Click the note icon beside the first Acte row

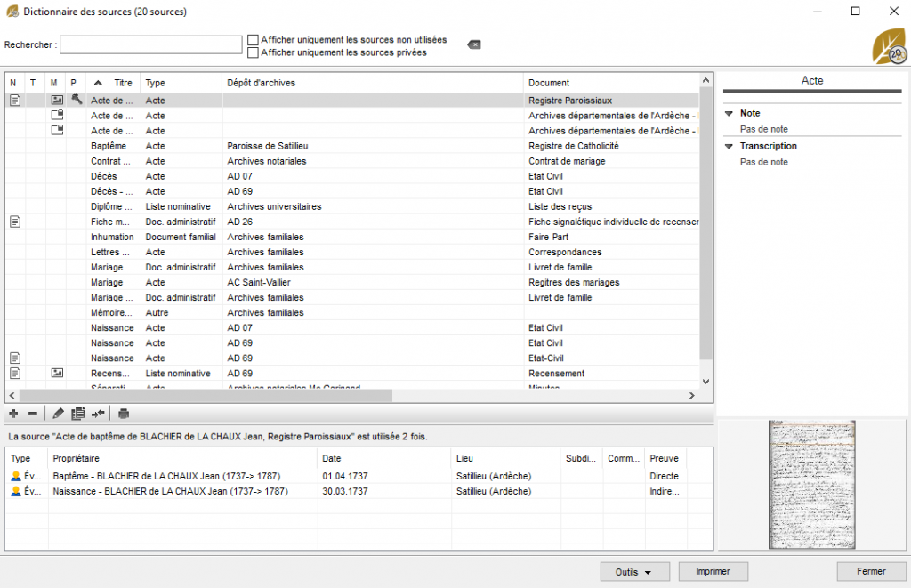tap(14, 100)
